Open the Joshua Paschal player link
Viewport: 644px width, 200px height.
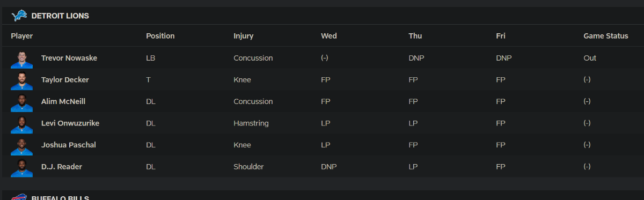69,145
